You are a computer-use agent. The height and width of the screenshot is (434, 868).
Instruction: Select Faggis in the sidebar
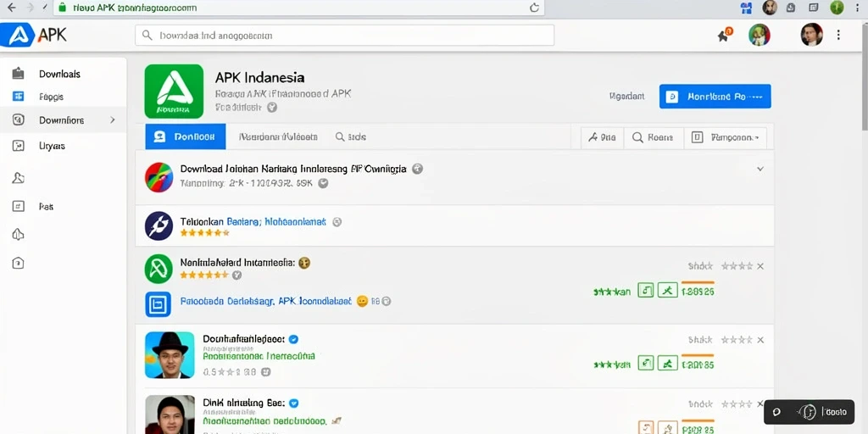(51, 97)
